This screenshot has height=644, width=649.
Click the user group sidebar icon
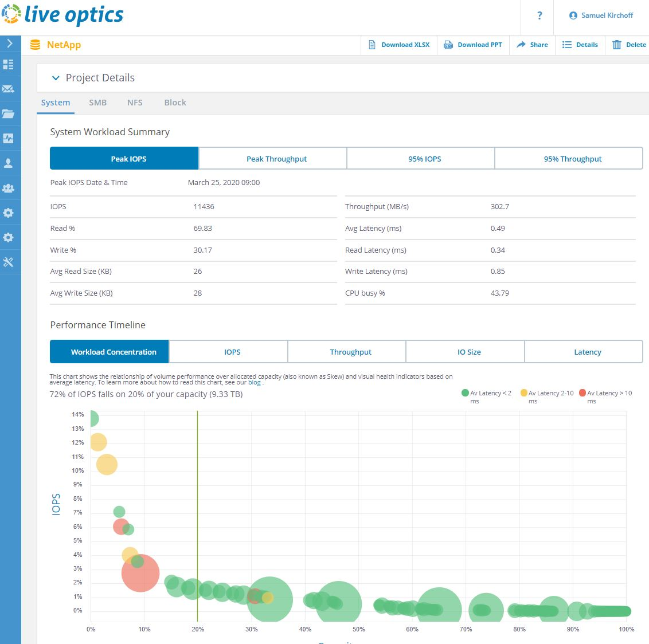[x=9, y=188]
